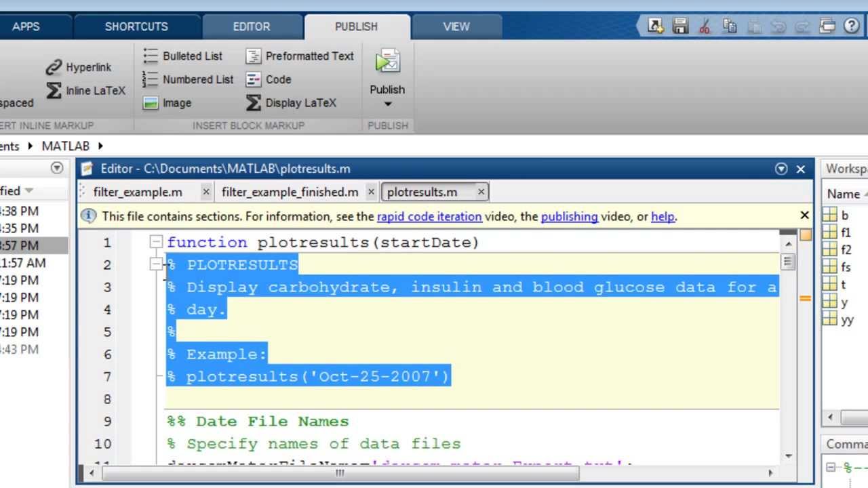This screenshot has height=488, width=868.
Task: Switch to the APPS tab
Action: pos(26,26)
